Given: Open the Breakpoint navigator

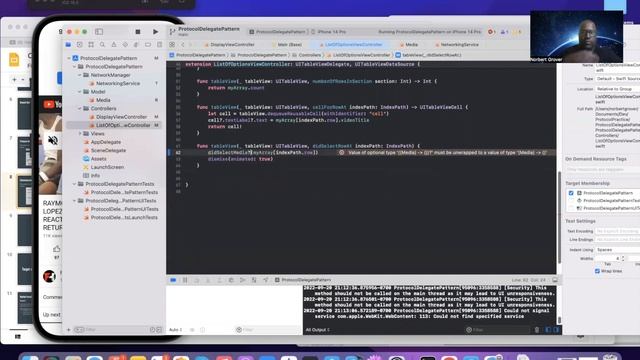Looking at the screenshot, I should (x=148, y=44).
